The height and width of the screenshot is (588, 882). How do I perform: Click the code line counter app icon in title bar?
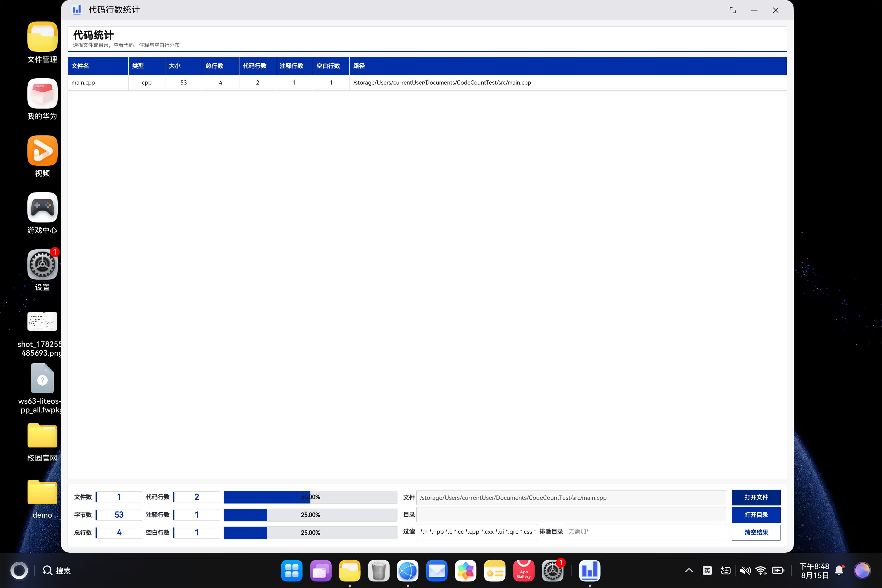tap(77, 10)
